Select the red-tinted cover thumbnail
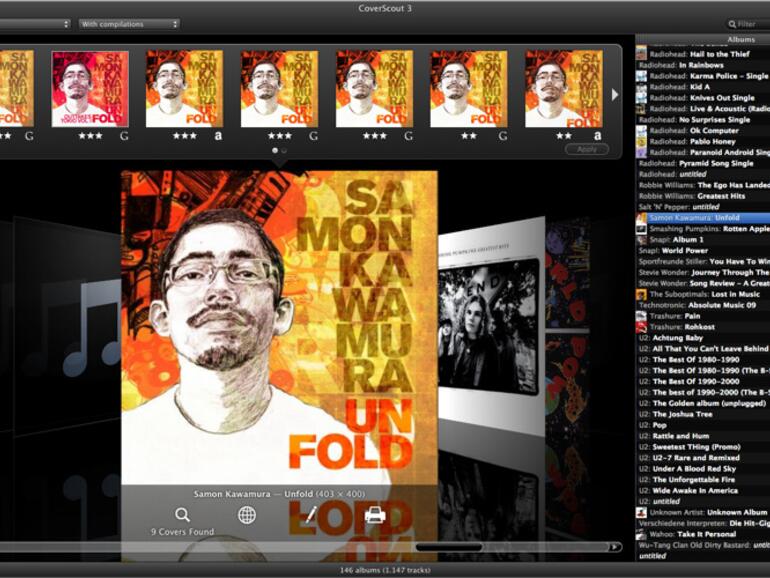Image resolution: width=770 pixels, height=578 pixels. coord(90,89)
